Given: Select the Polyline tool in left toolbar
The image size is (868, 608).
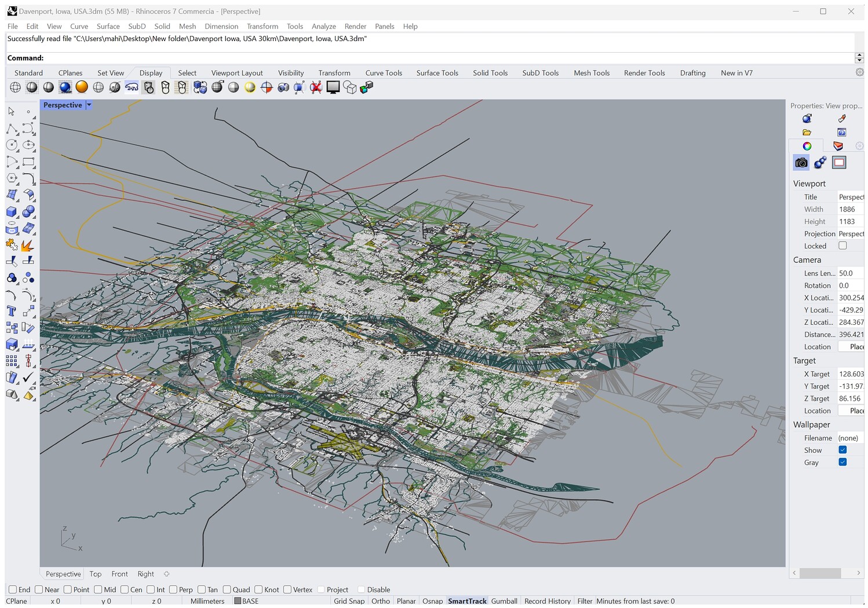Looking at the screenshot, I should pos(12,129).
